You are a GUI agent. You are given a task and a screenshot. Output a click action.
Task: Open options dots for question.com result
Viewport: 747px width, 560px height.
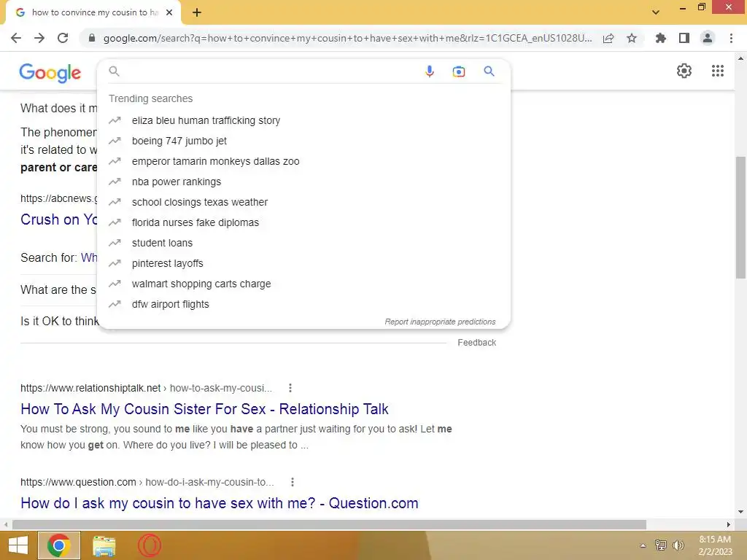click(x=293, y=483)
